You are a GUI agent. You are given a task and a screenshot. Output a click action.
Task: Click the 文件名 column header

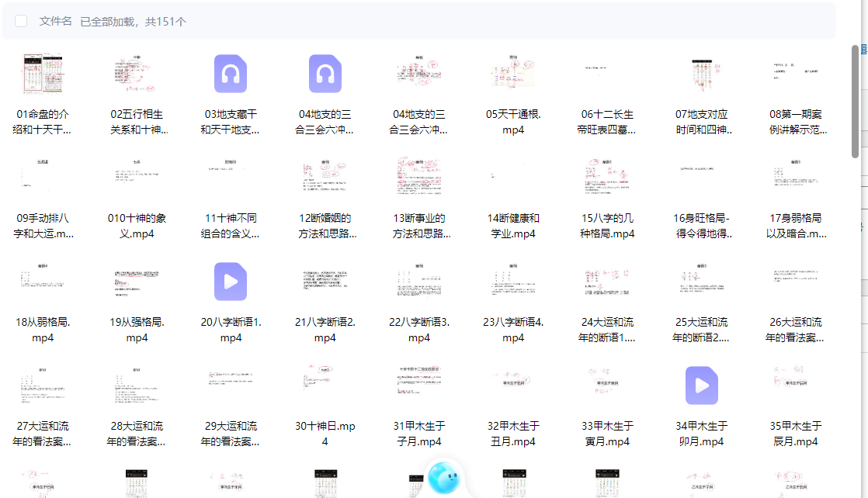[x=55, y=21]
